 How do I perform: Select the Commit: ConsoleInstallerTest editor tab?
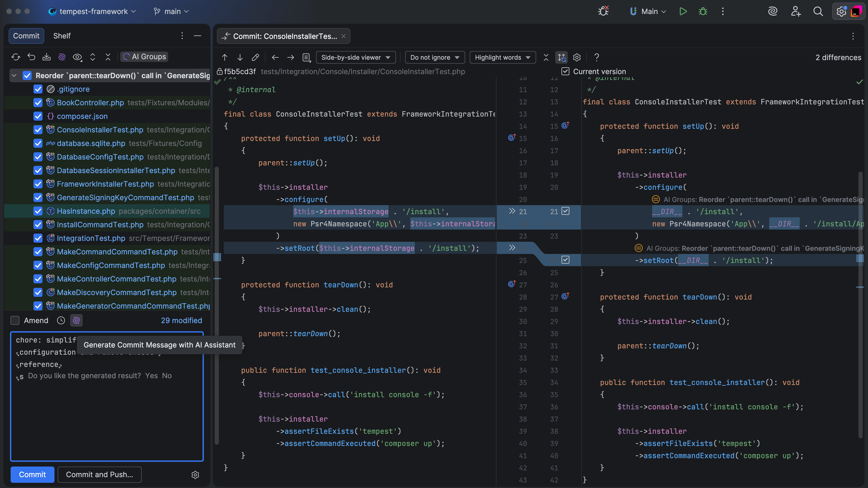(x=283, y=36)
